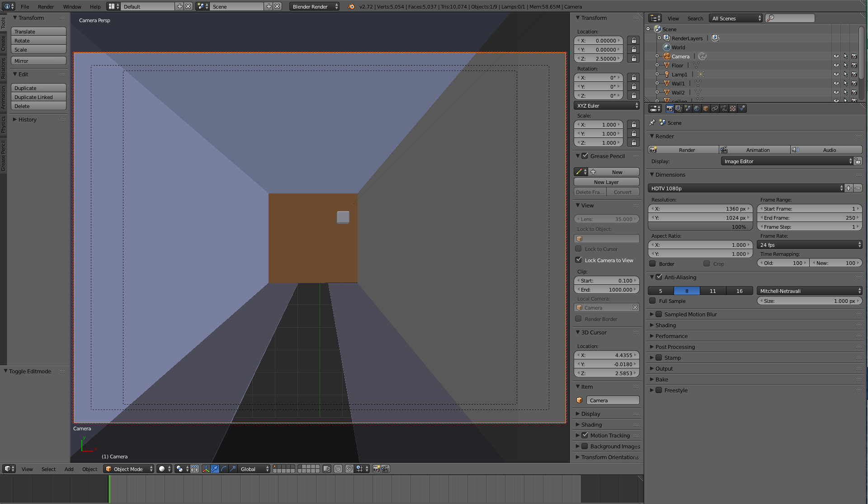The height and width of the screenshot is (504, 868).
Task: Clear Local Camera field X icon
Action: (635, 307)
